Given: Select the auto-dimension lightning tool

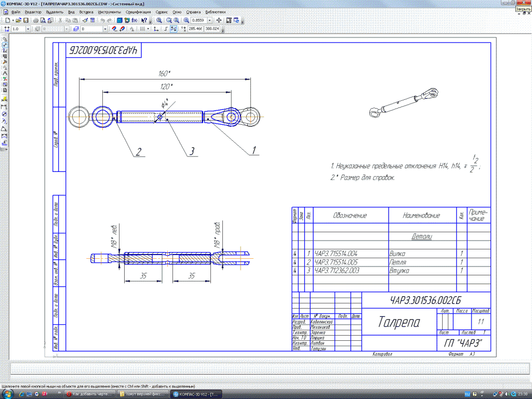Looking at the screenshot, I should coord(4,99).
